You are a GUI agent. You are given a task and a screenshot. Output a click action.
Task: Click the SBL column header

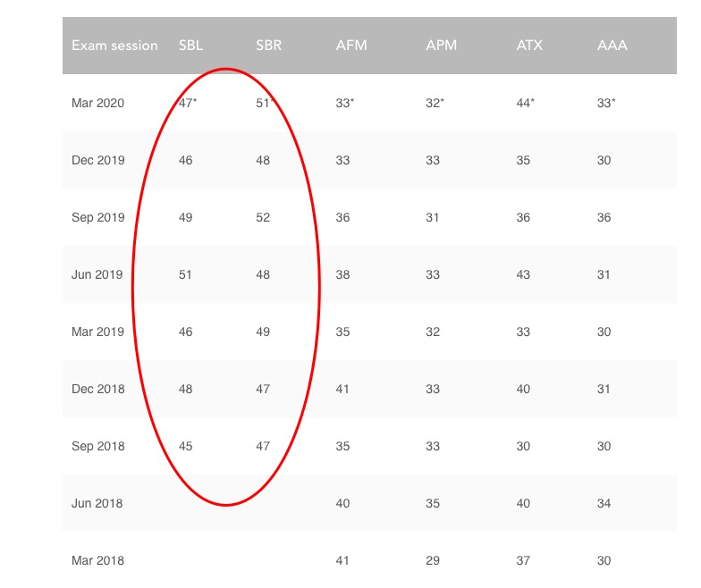click(192, 46)
